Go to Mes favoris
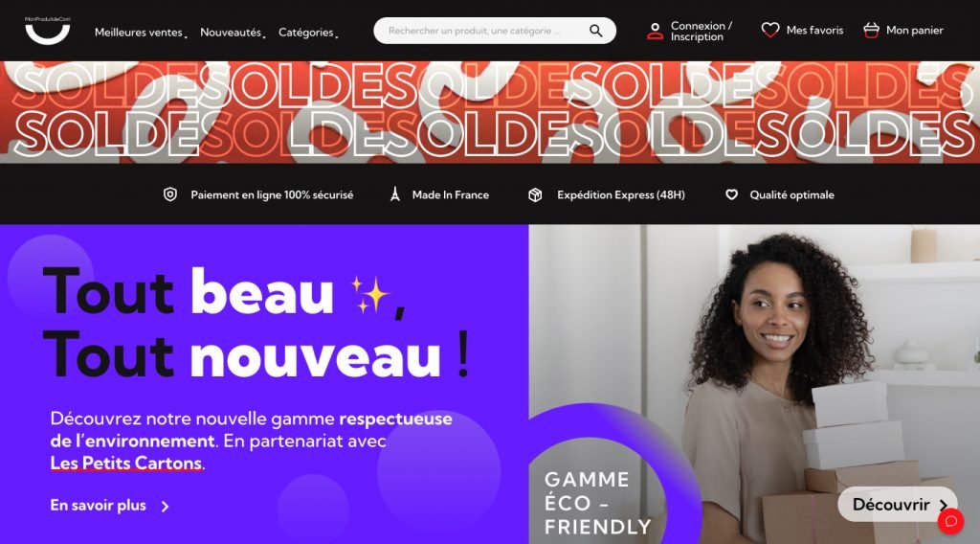 (x=814, y=30)
